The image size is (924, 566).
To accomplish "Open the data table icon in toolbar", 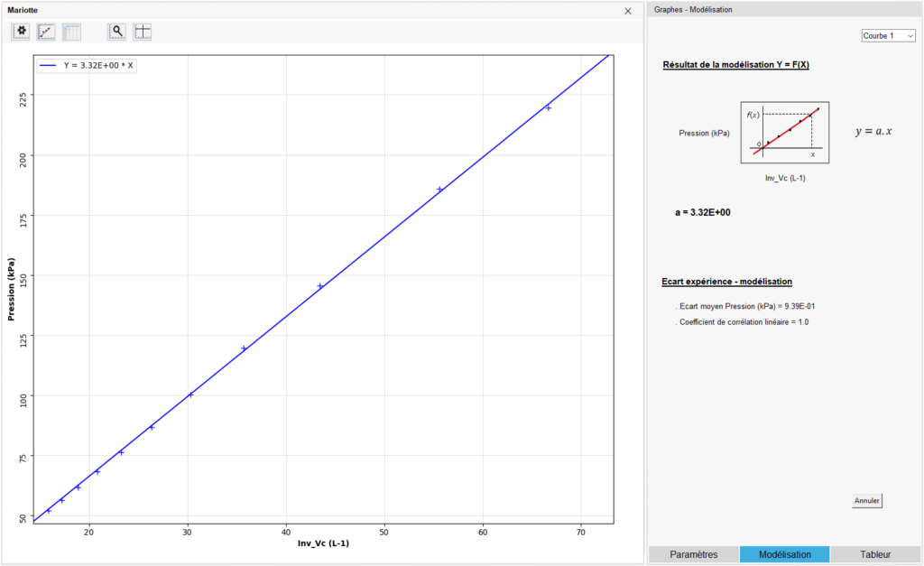I will point(71,32).
